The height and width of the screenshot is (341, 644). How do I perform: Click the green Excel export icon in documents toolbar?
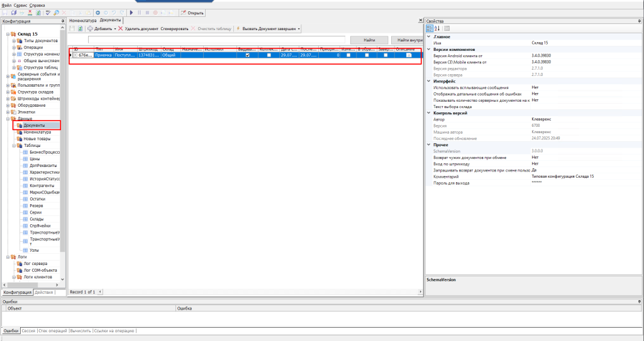(x=80, y=29)
